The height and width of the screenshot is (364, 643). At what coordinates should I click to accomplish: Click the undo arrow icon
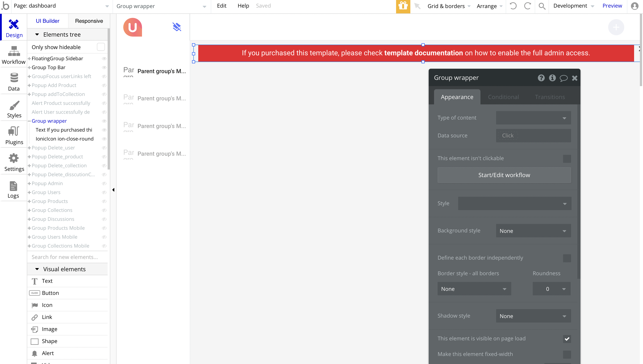click(x=513, y=6)
